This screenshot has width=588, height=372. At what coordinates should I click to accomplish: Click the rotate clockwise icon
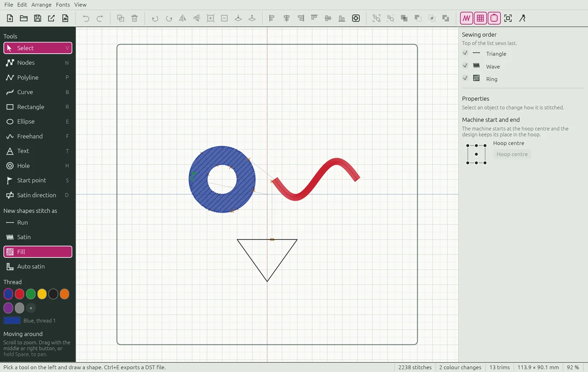(169, 18)
